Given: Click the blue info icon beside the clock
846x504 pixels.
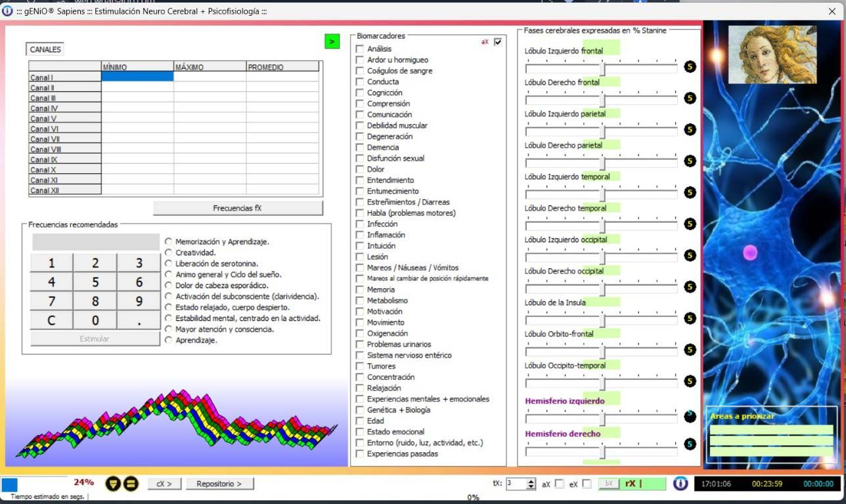Looking at the screenshot, I should point(680,484).
